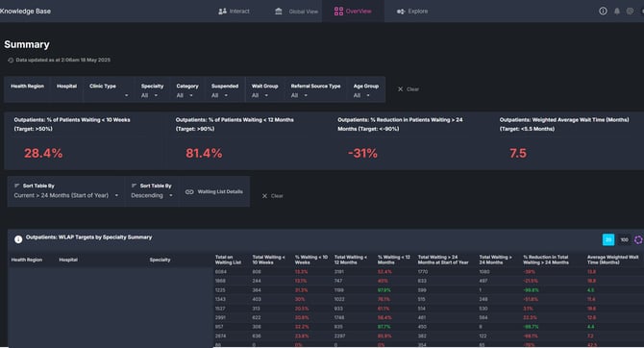Click Total Waiting < 12 Months header
This screenshot has height=348, width=644.
pyautogui.click(x=351, y=260)
